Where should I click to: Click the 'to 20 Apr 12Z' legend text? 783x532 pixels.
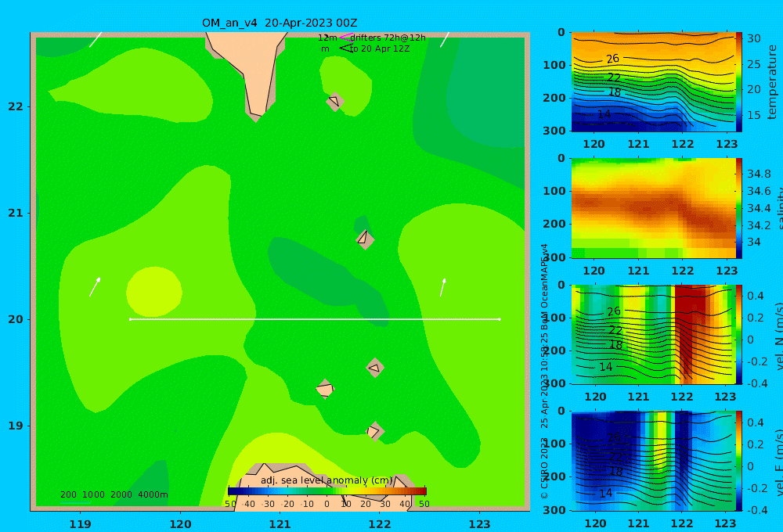point(380,49)
